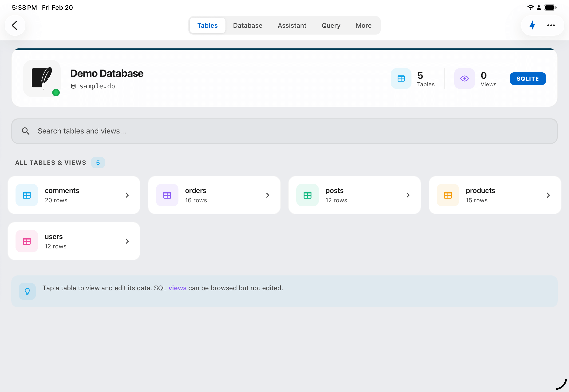Viewport: 569px width, 392px height.
Task: Tap the 'products' table name
Action: pos(480,191)
